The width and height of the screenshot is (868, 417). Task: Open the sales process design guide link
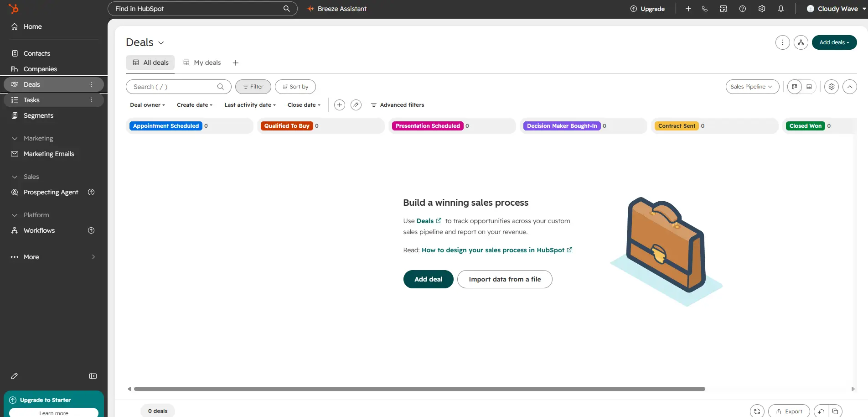pos(496,250)
